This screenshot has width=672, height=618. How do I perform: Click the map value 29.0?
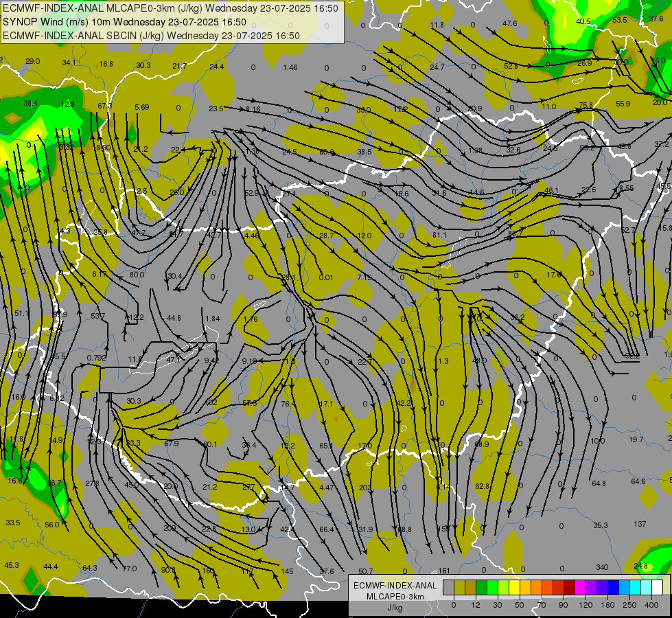coord(32,61)
